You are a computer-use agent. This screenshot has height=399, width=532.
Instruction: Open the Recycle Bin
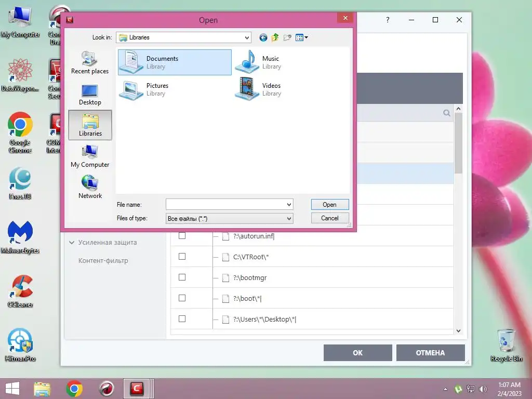pyautogui.click(x=506, y=345)
